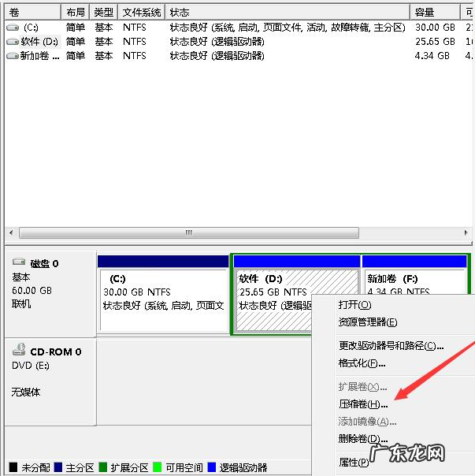The width and height of the screenshot is (475, 476).
Task: Click the greyed 添加镜像(A)... menu entry
Action: [367, 422]
